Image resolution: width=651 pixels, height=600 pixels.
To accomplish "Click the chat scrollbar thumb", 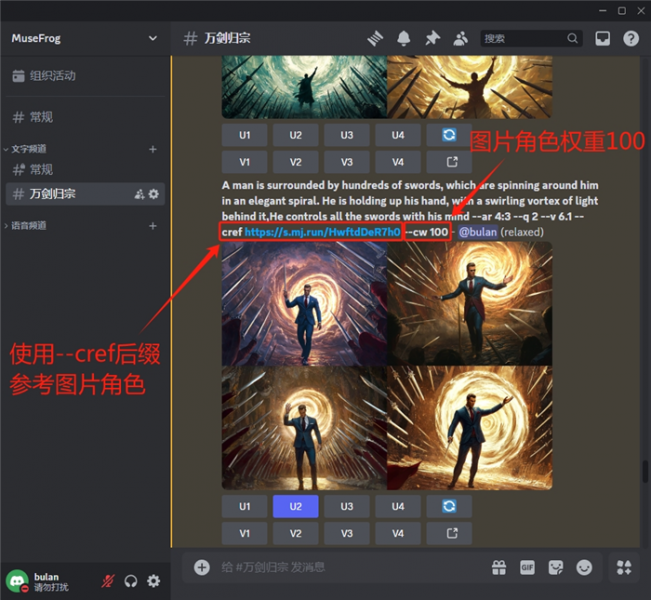I will pyautogui.click(x=645, y=471).
